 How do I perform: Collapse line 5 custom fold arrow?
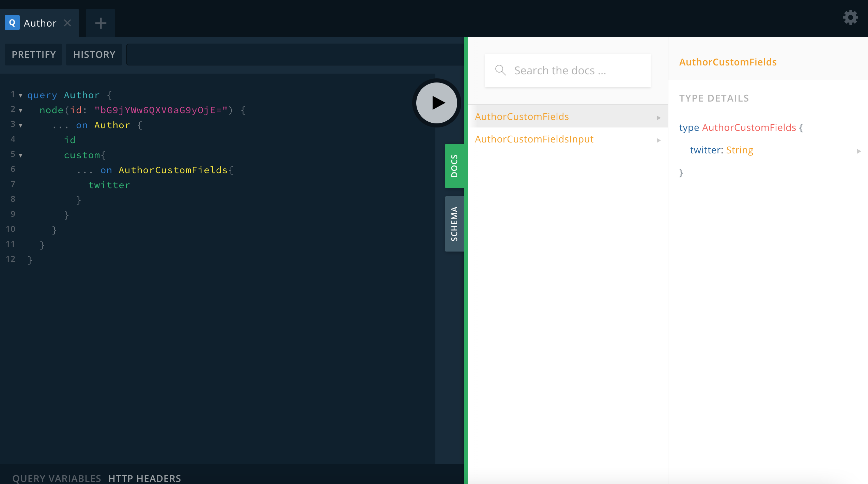click(21, 155)
